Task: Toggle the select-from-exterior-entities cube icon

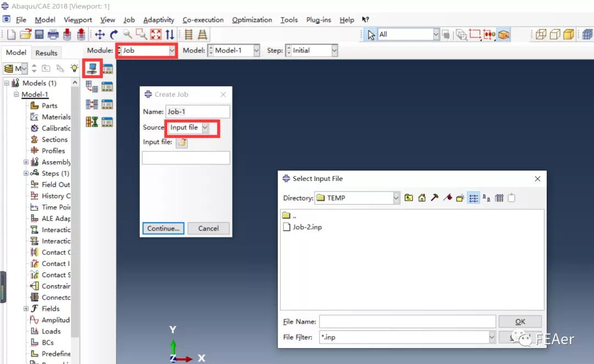Action: click(503, 35)
